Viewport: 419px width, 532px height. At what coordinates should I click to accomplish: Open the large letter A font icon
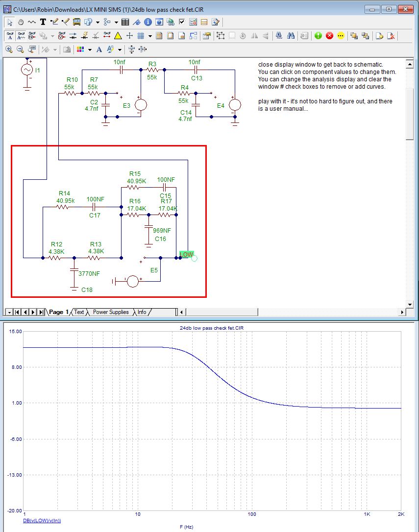tap(99, 49)
